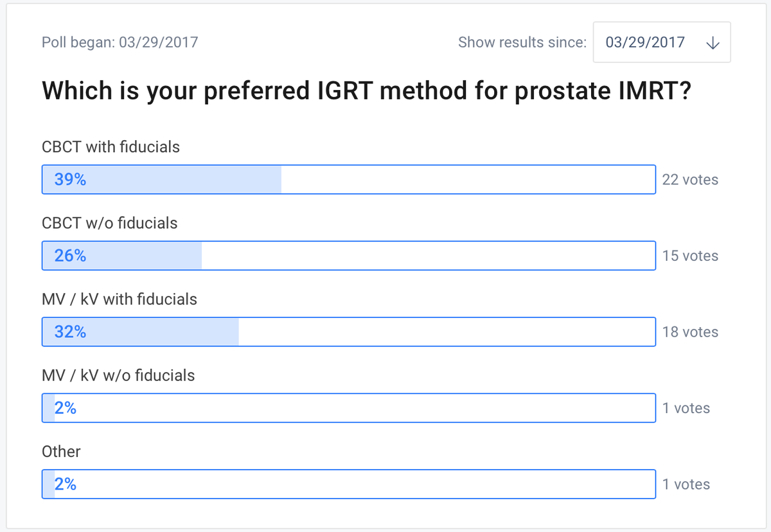771x532 pixels.
Task: Select the 03/29/2017 date value in the dropdown
Action: [x=645, y=43]
